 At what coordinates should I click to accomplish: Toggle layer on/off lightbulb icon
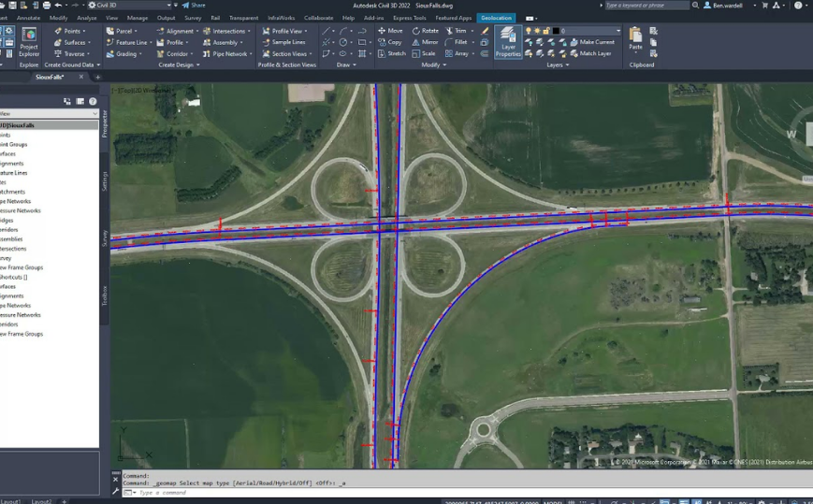(x=528, y=31)
